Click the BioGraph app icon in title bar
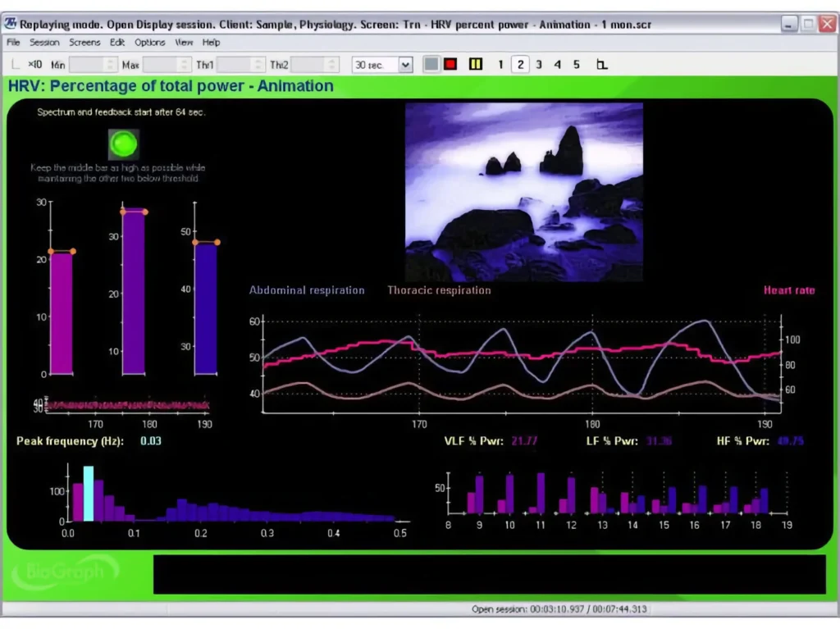840x629 pixels. (11, 24)
